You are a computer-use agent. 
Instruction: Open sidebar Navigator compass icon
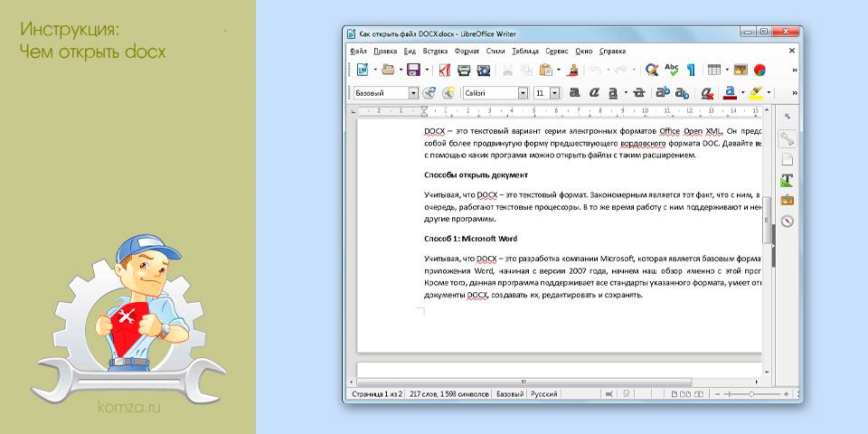(x=787, y=222)
